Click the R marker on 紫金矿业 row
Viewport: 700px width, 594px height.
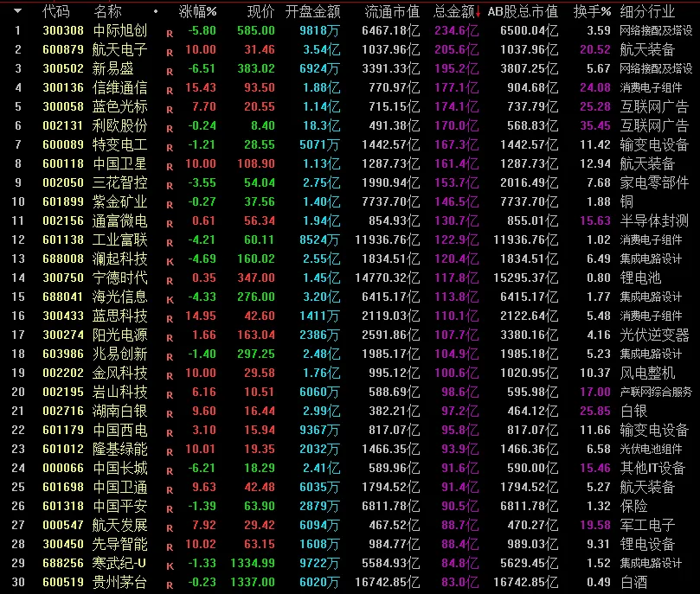click(x=170, y=205)
